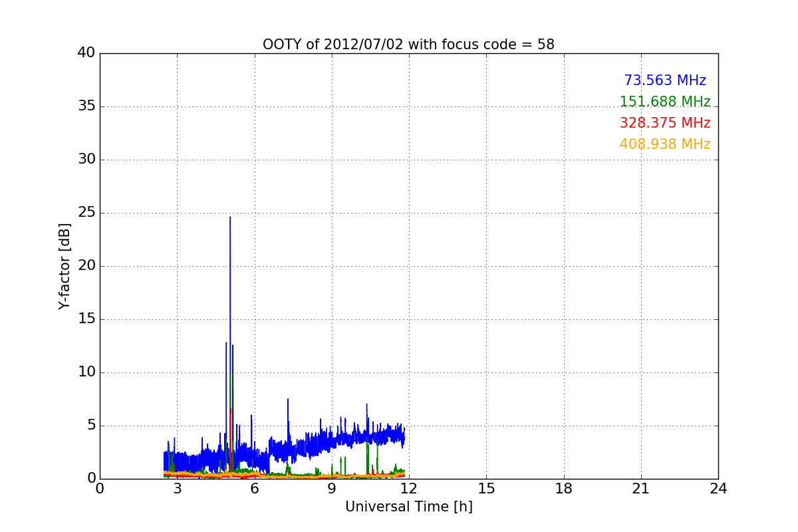Click the y-axis tick label 25
798x532 pixels.
coord(86,213)
